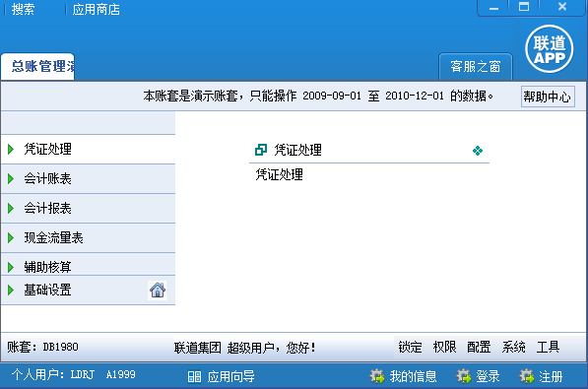Open the 凭证处理 link in main panel

tap(280, 174)
